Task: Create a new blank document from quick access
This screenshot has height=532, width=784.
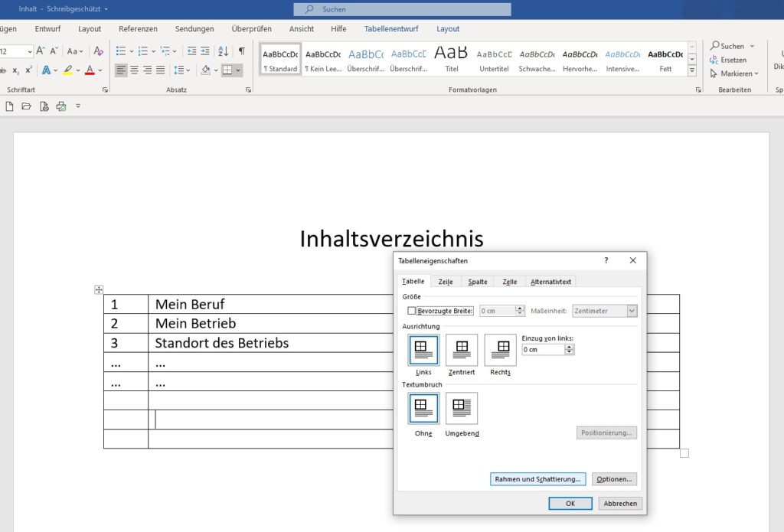Action: point(9,106)
